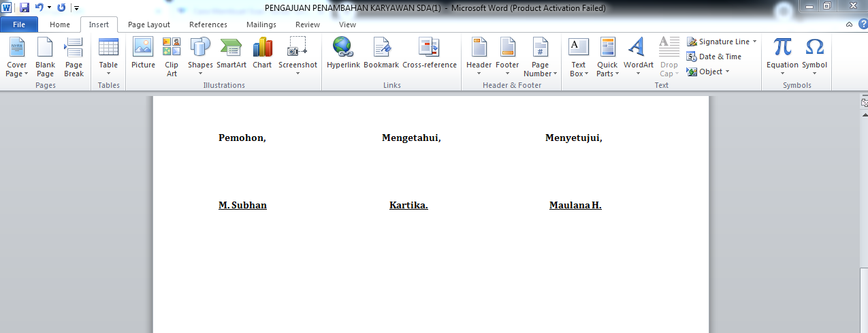Image resolution: width=868 pixels, height=333 pixels.
Task: Insert Date & Time
Action: click(714, 57)
